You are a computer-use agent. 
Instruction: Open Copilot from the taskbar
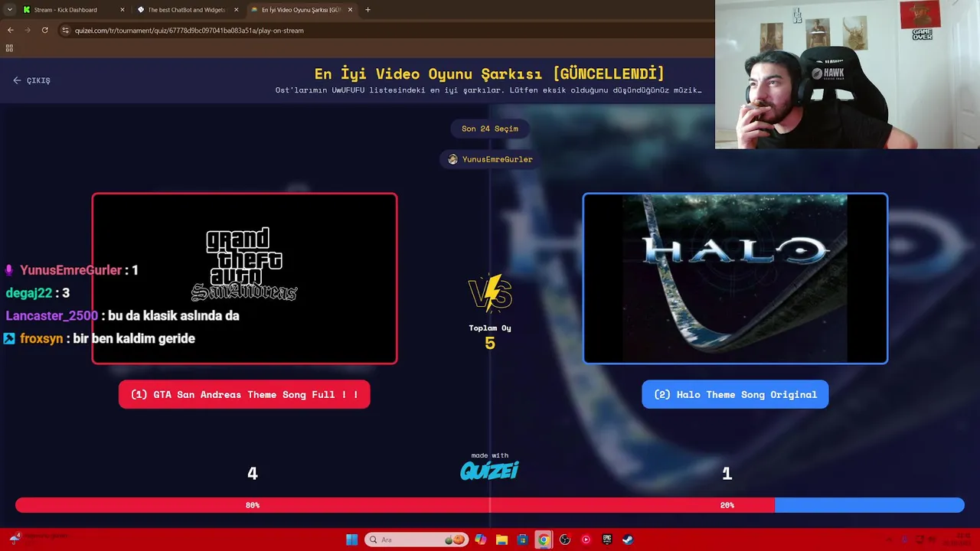coord(481,540)
